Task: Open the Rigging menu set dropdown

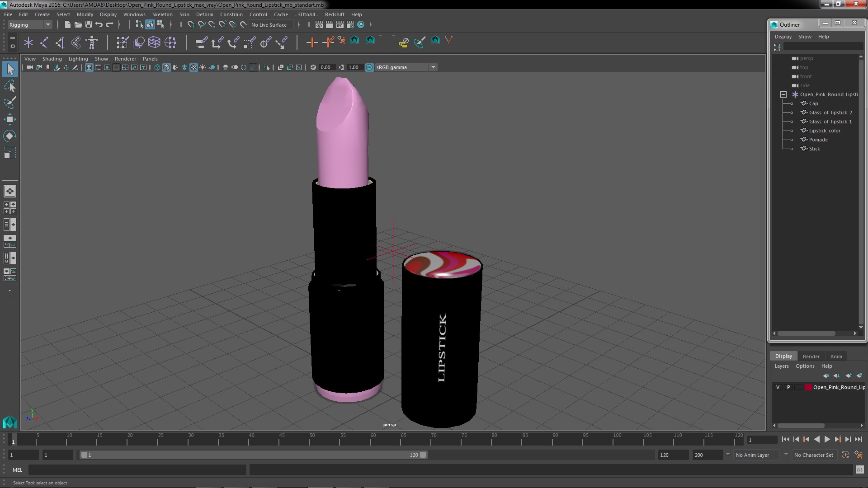Action: pos(30,25)
